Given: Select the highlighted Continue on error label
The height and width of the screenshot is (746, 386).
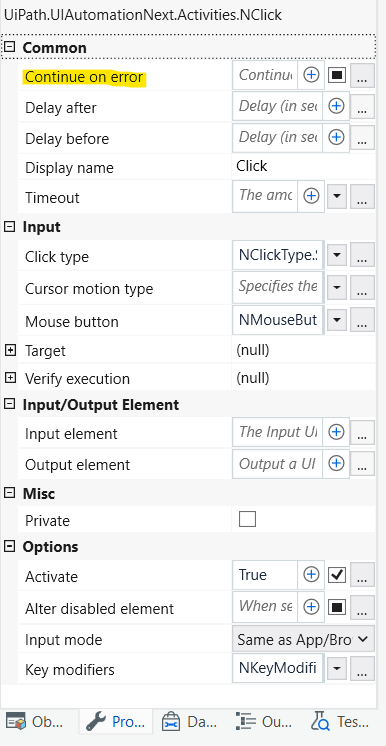Looking at the screenshot, I should (84, 77).
